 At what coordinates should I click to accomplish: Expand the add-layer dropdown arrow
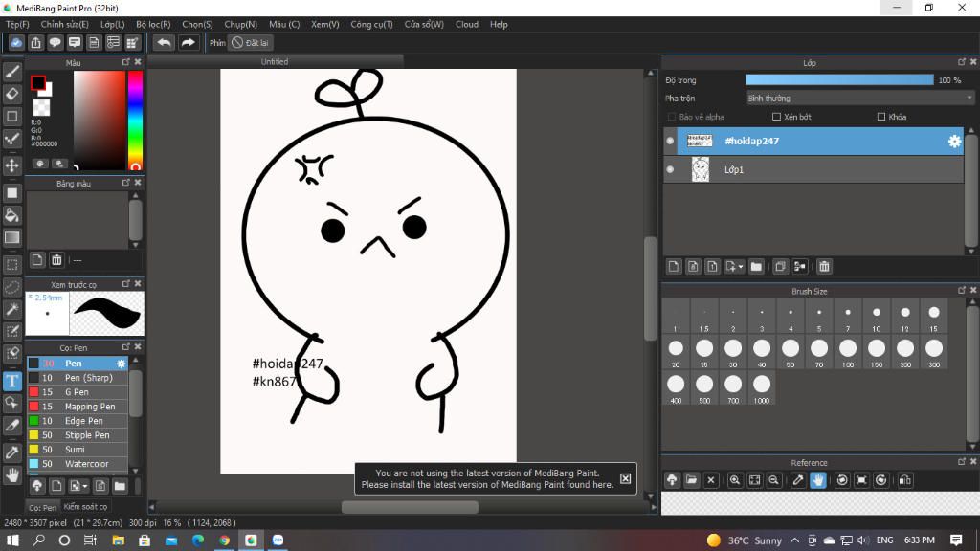(x=741, y=267)
